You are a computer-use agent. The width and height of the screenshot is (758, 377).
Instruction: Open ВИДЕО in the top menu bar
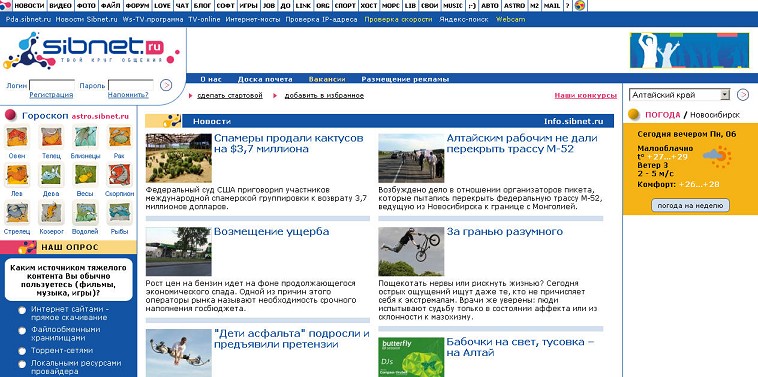point(61,6)
